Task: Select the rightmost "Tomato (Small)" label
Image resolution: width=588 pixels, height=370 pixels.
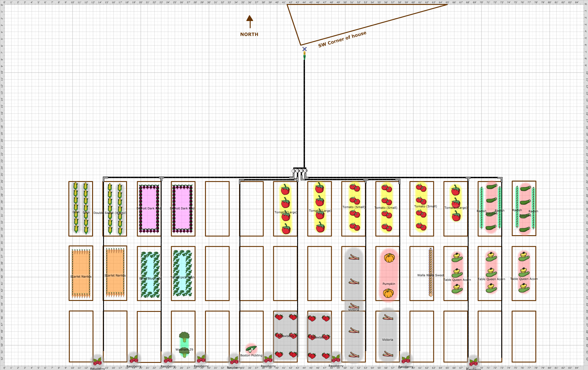Action: [425, 206]
